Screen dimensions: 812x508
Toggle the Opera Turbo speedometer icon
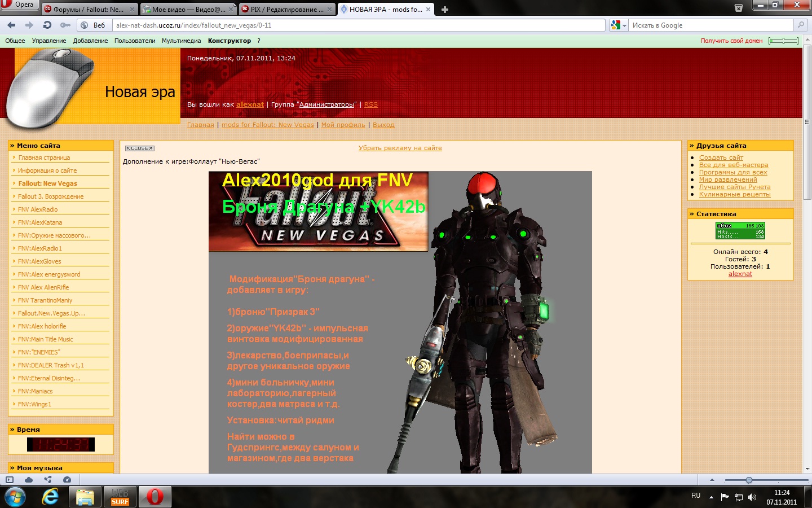click(x=67, y=480)
